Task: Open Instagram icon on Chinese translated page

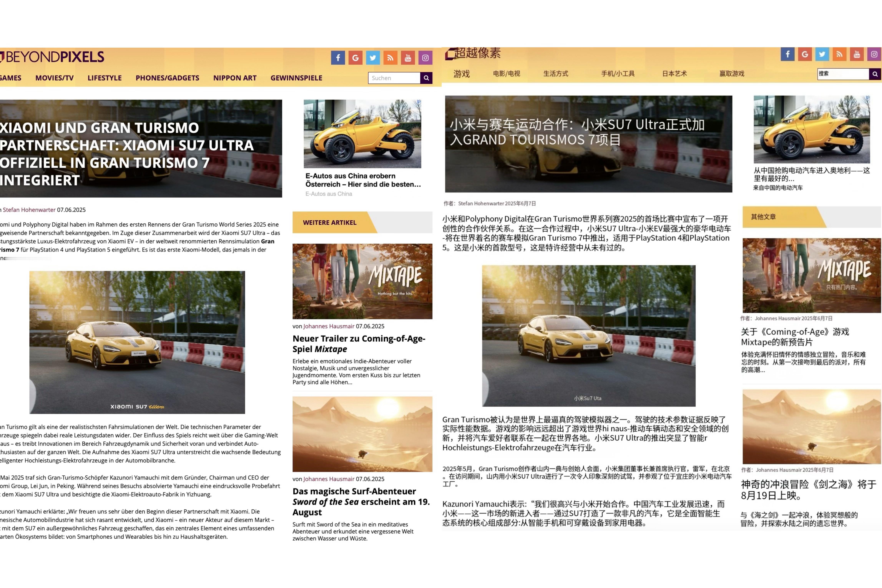Action: (874, 54)
